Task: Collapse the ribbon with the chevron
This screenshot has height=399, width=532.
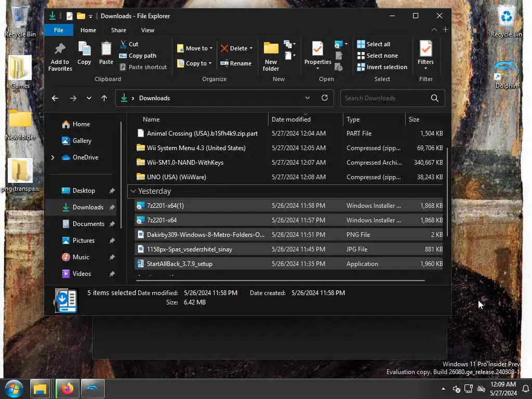Action: tap(434, 30)
